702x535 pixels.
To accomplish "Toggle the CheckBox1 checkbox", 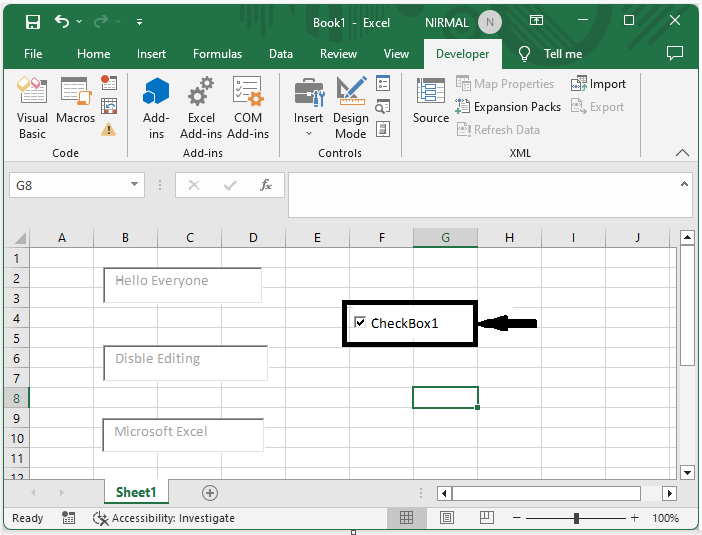I will (x=360, y=322).
